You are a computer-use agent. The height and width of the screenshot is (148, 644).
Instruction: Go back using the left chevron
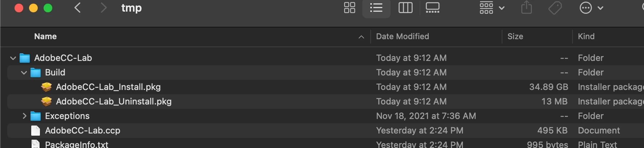77,8
